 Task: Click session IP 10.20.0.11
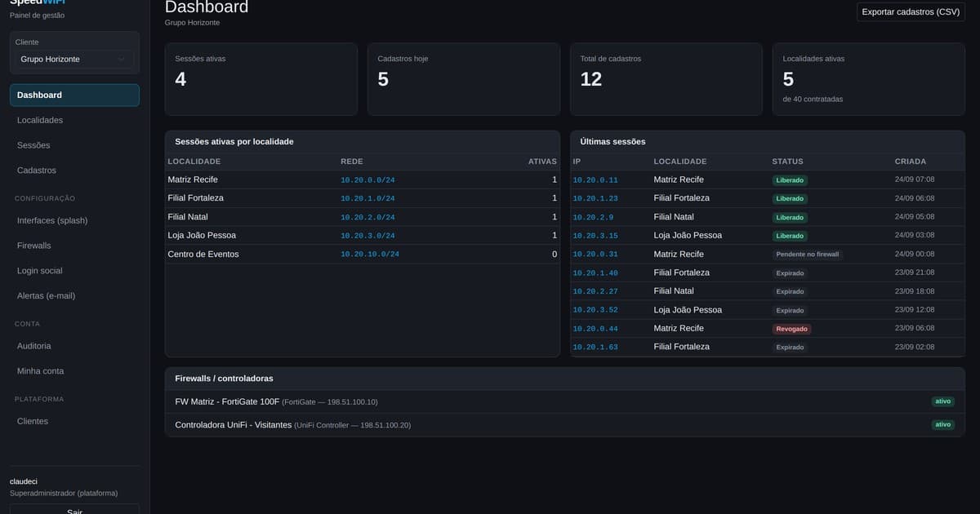pyautogui.click(x=595, y=180)
